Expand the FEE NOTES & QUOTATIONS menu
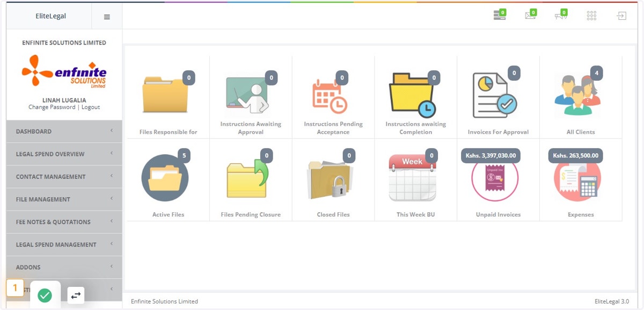The image size is (644, 310). point(64,221)
